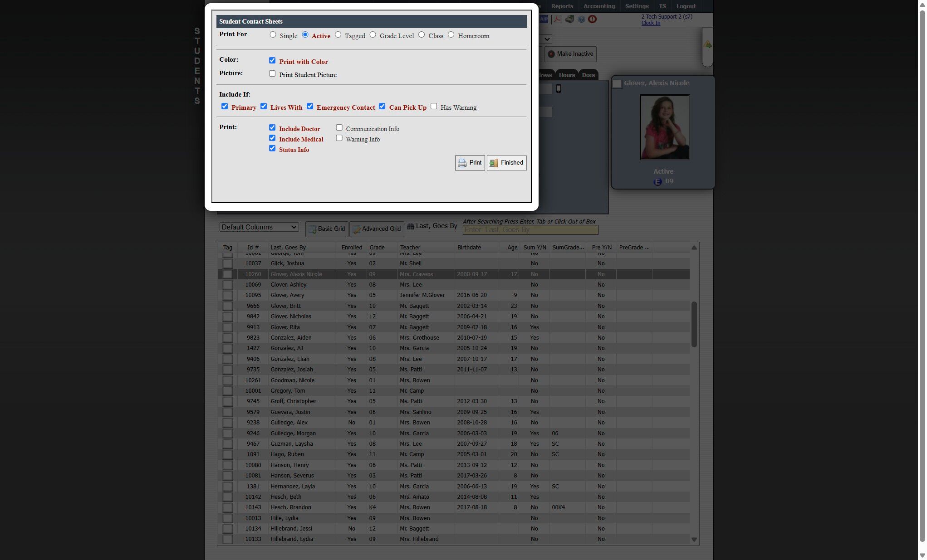This screenshot has width=927, height=560.
Task: Click the blue E badge under Active
Action: pos(657,182)
